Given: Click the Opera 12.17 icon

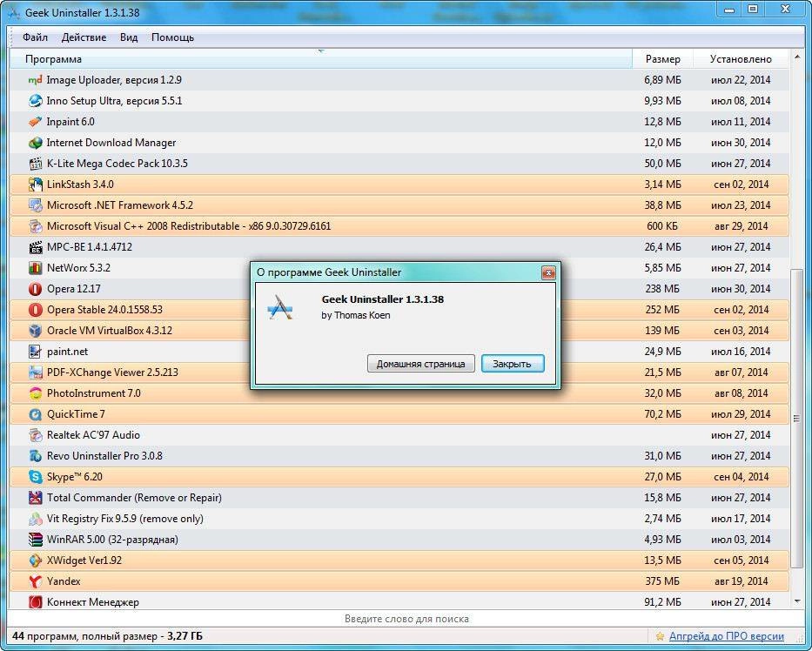Looking at the screenshot, I should (35, 289).
